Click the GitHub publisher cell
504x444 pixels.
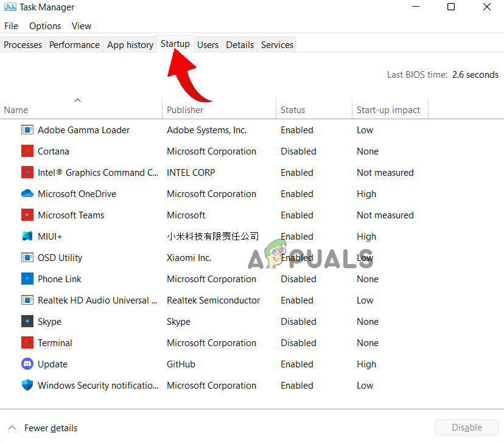coord(181,364)
